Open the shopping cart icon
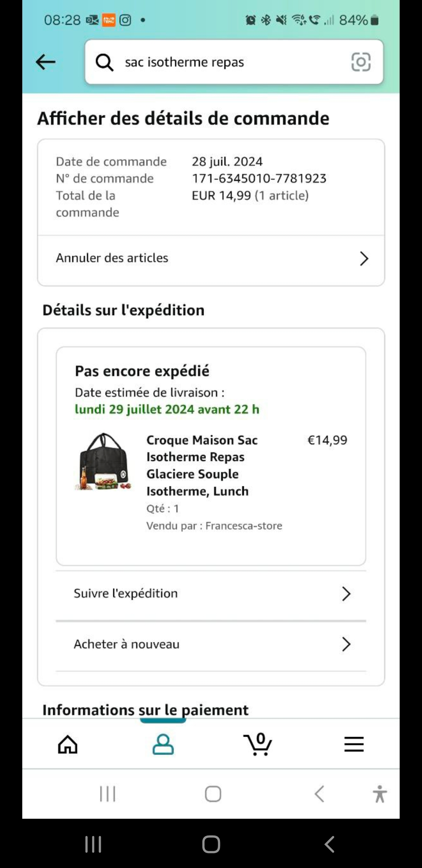This screenshot has width=422, height=868. tap(257, 744)
